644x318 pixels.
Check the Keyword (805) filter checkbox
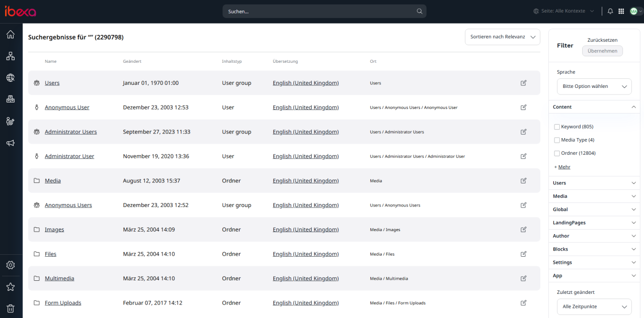tap(557, 127)
